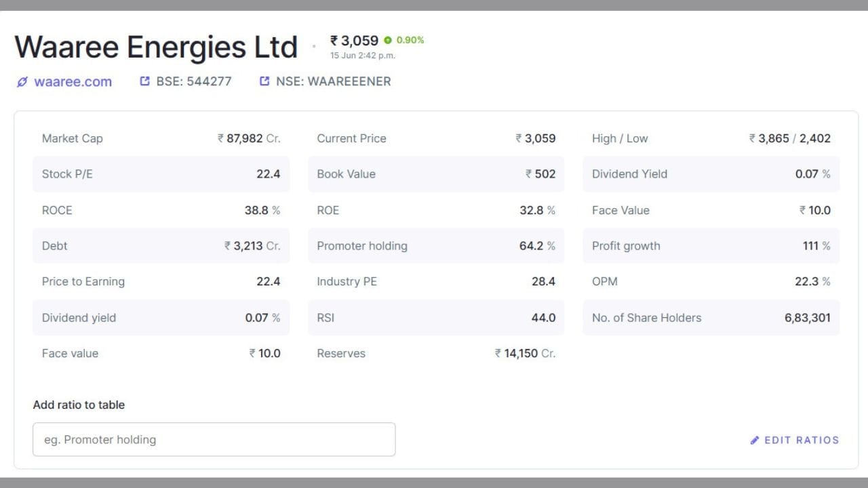Click the Current Price label
The width and height of the screenshot is (868, 488).
click(x=351, y=138)
